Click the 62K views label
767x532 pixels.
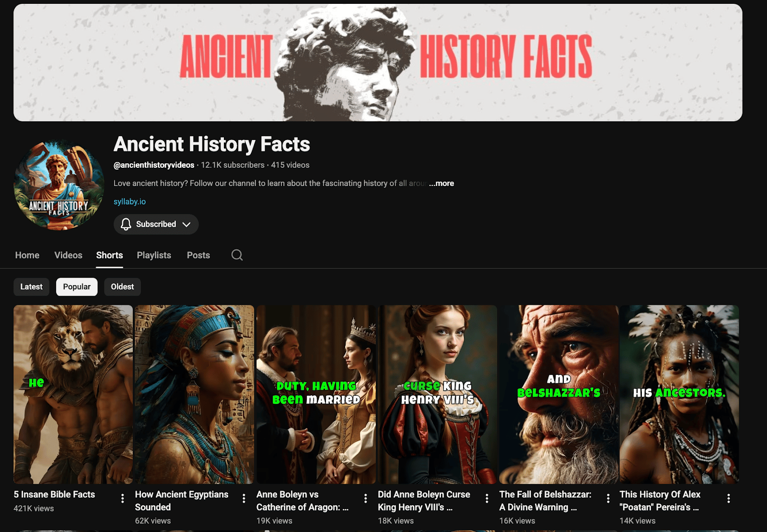point(153,521)
